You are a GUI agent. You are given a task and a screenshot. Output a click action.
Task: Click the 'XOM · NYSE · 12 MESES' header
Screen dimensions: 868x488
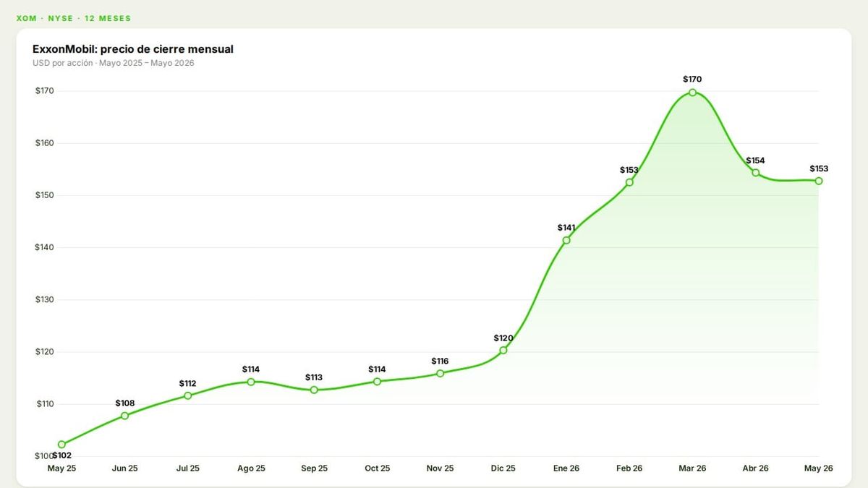point(74,18)
